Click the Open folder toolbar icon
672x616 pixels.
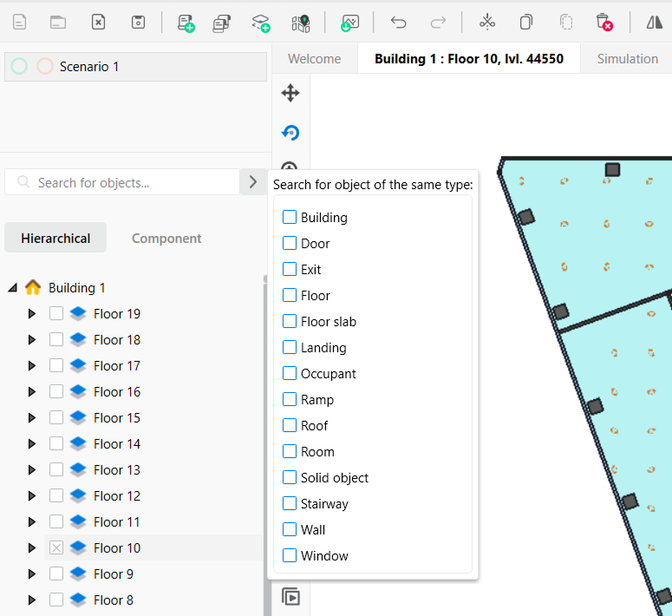(x=58, y=22)
